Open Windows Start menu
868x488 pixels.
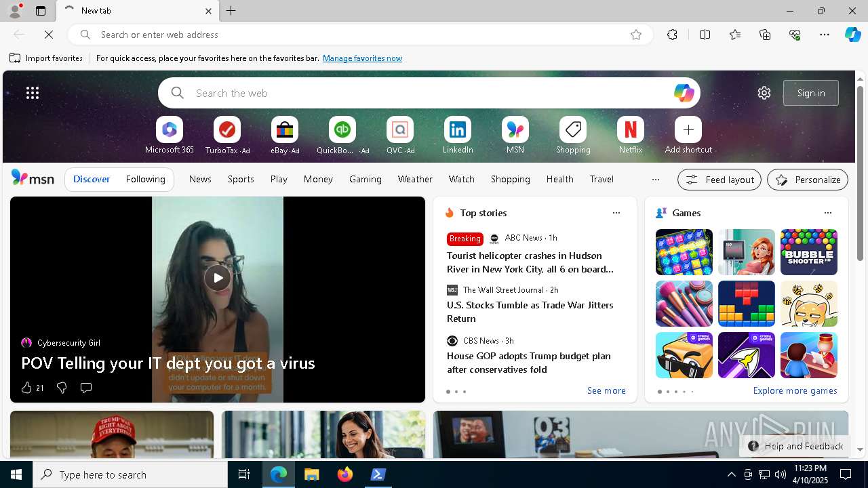point(16,474)
